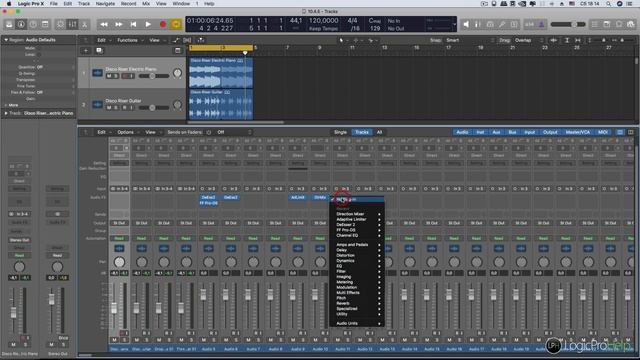This screenshot has height=360, width=640.
Task: Open the Editors scissors button
Action: tap(84, 24)
